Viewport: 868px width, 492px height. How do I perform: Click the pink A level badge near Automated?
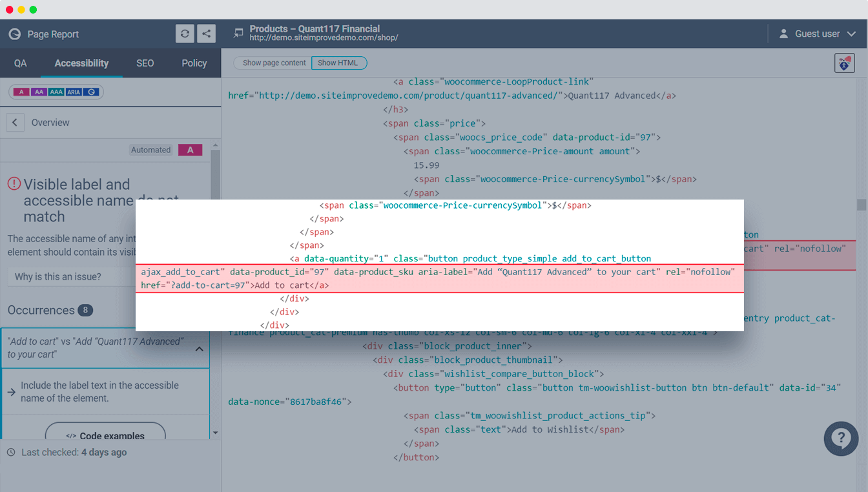pos(191,150)
